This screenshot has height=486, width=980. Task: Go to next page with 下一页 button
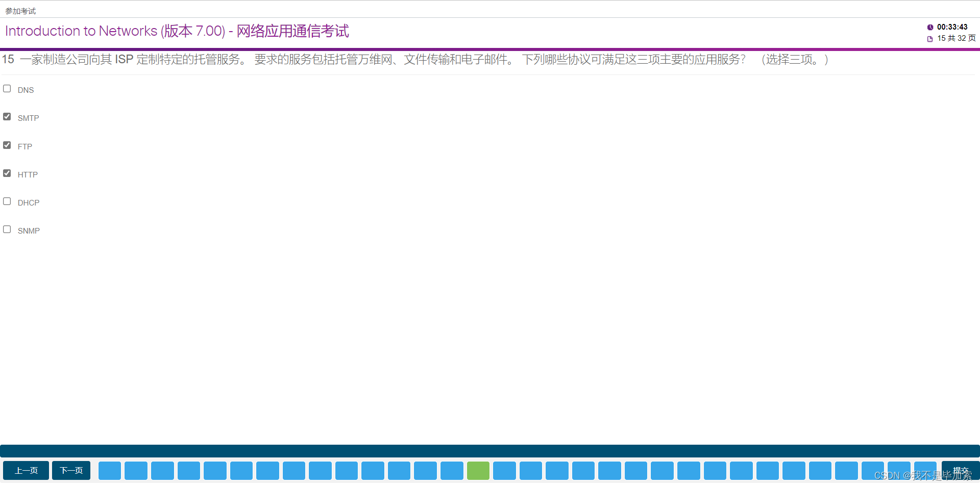(71, 470)
